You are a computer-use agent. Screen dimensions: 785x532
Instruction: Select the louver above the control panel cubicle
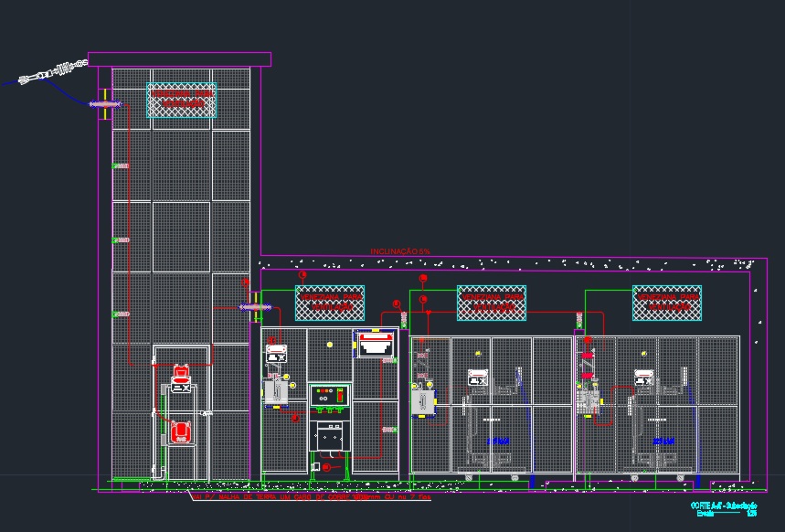pyautogui.click(x=329, y=303)
